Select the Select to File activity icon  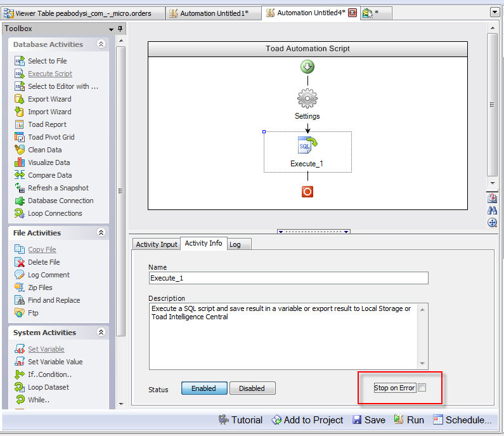[x=19, y=61]
